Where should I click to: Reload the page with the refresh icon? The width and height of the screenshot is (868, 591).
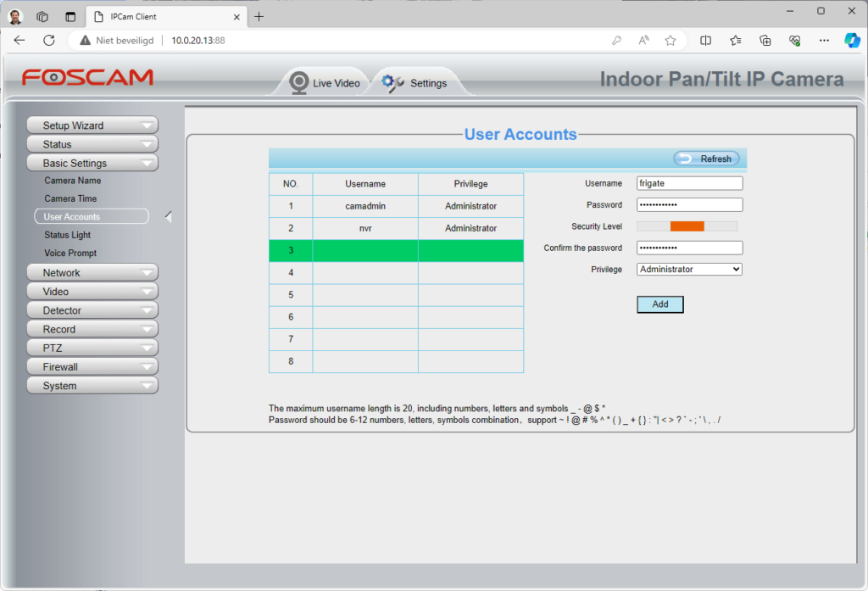click(49, 40)
